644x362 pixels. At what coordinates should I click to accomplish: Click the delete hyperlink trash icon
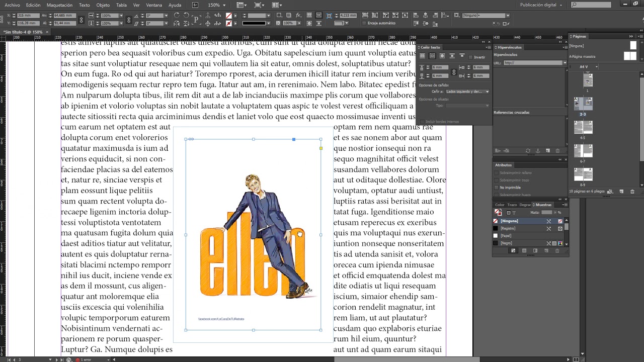tap(557, 150)
